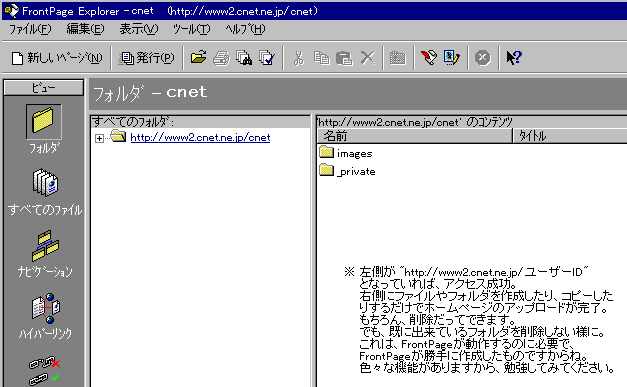Image resolution: width=627 pixels, height=387 pixels.
Task: Click the grayed folder toolbar icon
Action: coord(397,58)
